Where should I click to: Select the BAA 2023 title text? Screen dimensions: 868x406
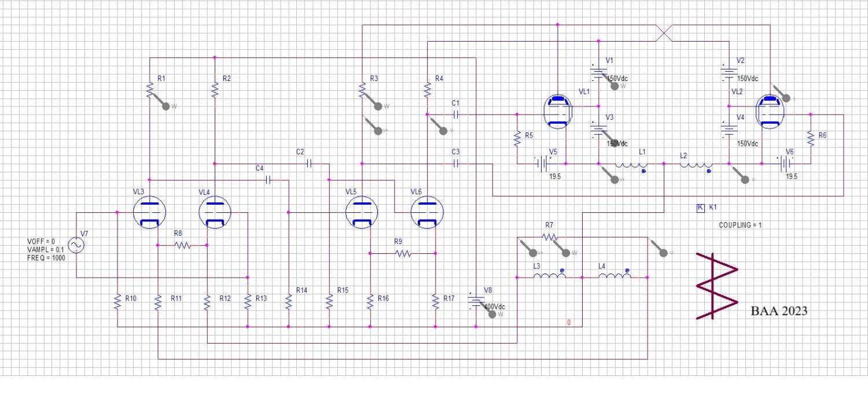coord(778,311)
